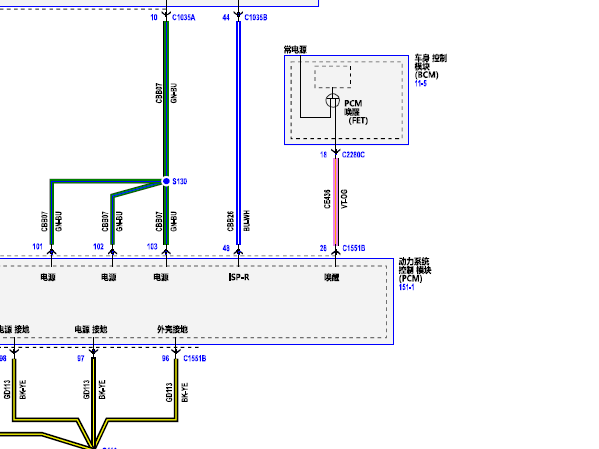Click the CBB26 circuit label

[x=230, y=221]
